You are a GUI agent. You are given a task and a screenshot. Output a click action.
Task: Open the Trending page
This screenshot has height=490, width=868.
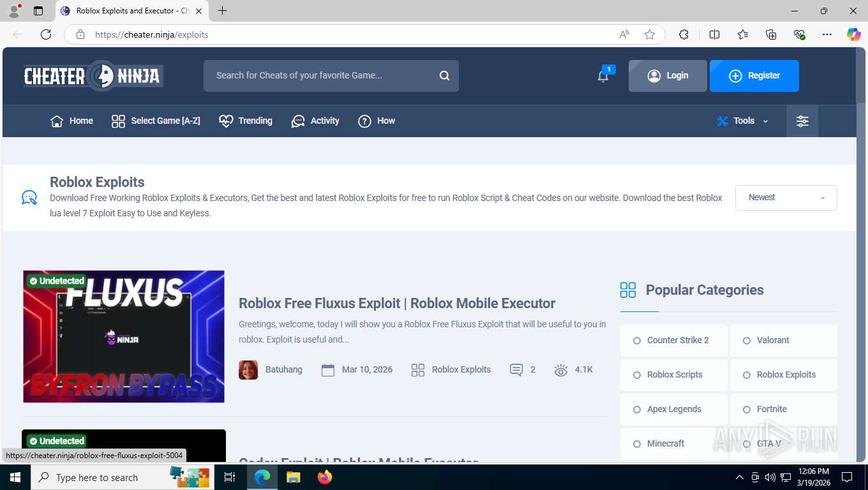pyautogui.click(x=246, y=121)
